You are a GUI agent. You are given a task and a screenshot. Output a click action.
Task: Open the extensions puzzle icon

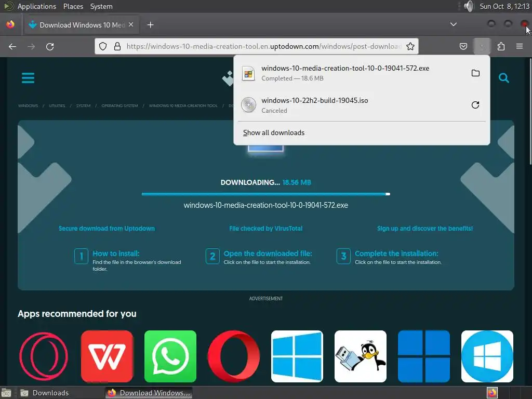coord(501,46)
